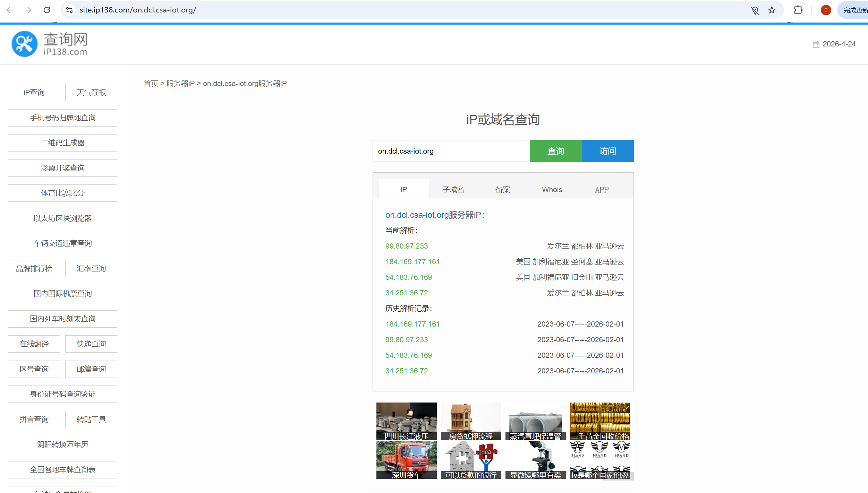Click the 四川长江液压 ad thumbnail
Screen dimensions: 868x493
click(407, 421)
